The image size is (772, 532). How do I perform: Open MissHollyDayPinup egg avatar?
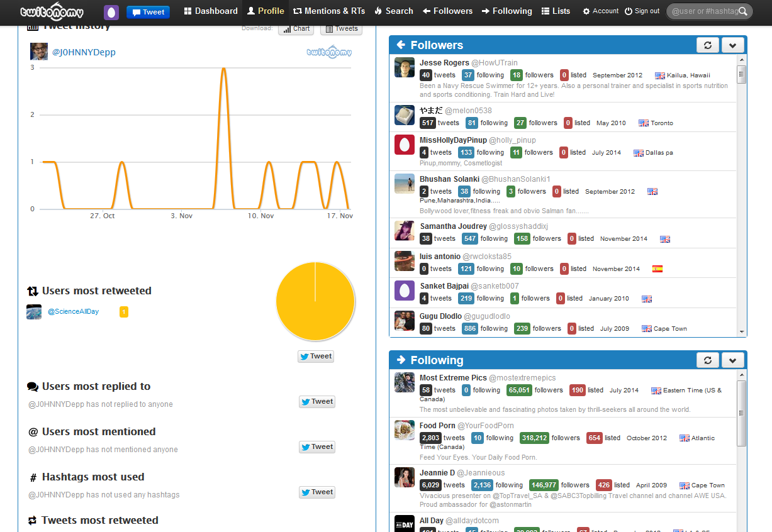pyautogui.click(x=405, y=145)
